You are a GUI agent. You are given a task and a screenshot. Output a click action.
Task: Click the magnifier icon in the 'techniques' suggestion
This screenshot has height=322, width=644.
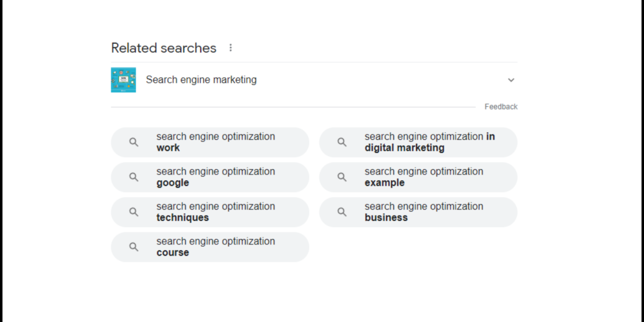point(134,212)
